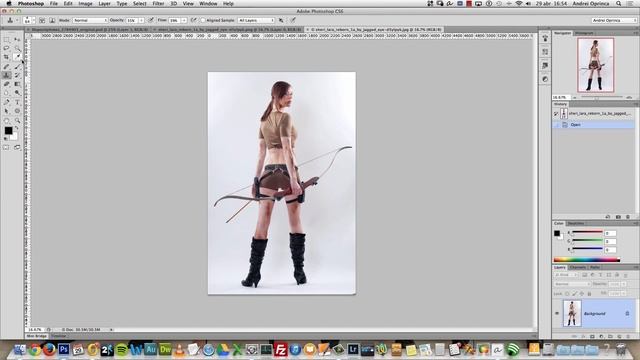640x360 pixels.
Task: Select the Dodge tool
Action: 17,93
